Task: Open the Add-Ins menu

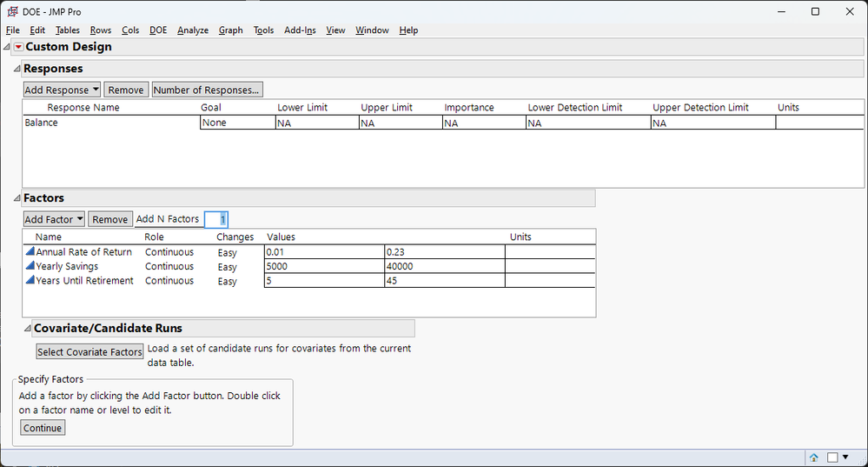Action: [300, 30]
